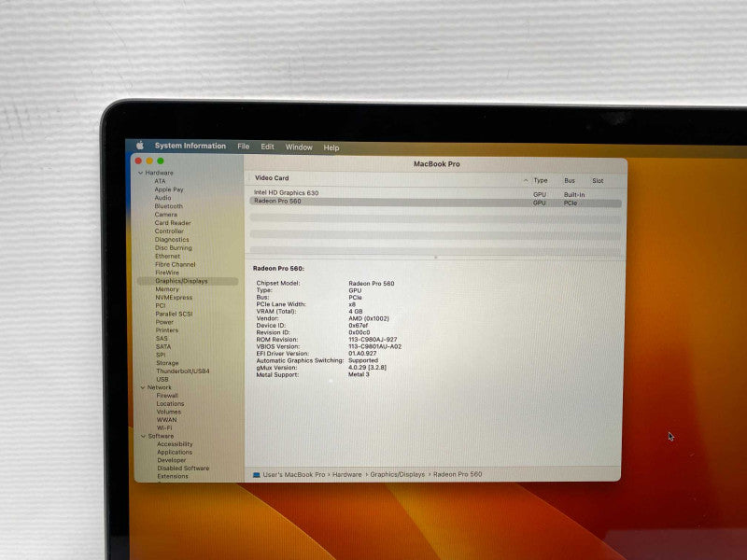Collapse the Network section

pos(143,387)
